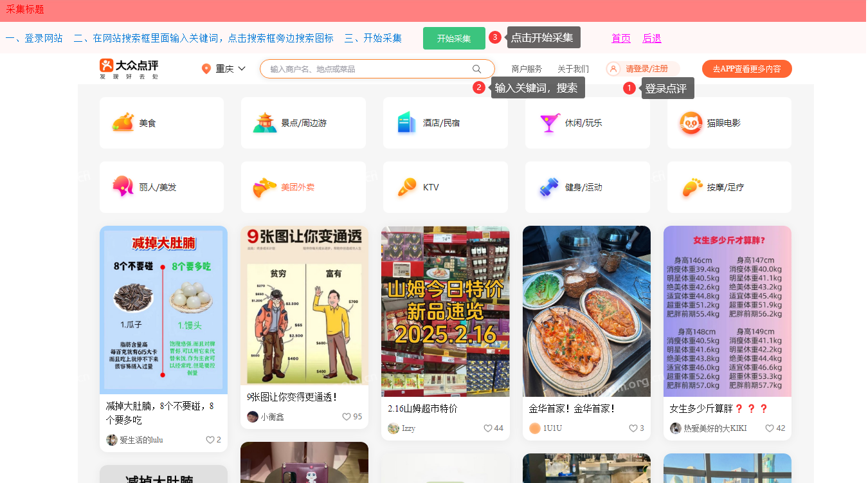
Task: Click the magnifier search icon
Action: 477,69
